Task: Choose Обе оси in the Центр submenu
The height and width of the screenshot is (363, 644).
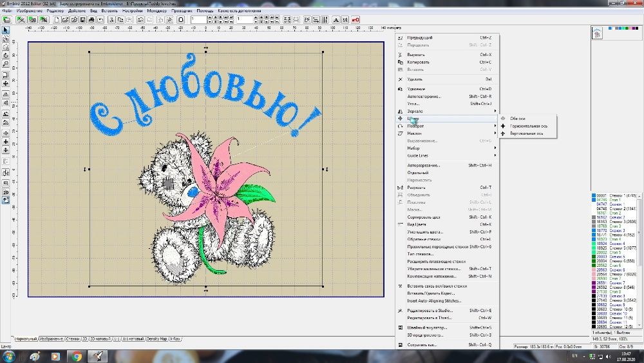Action: pos(528,119)
